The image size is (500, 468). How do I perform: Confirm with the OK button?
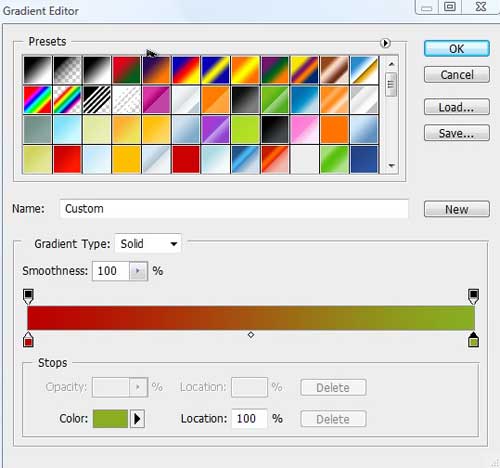click(x=457, y=49)
